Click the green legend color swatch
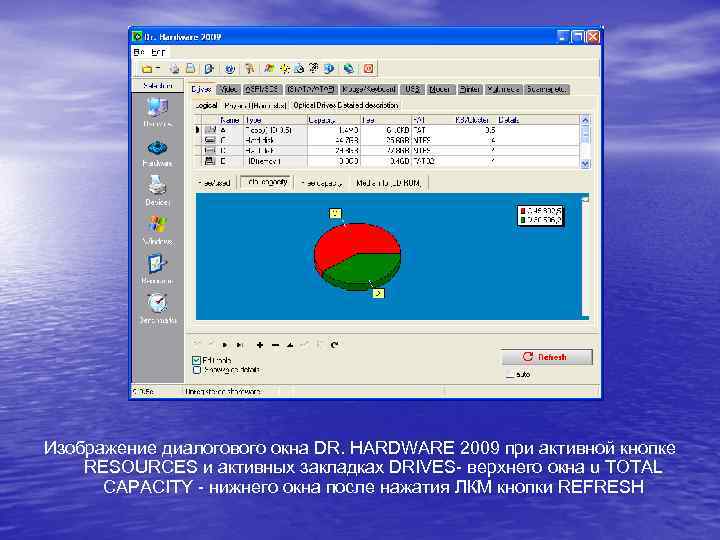 pyautogui.click(x=523, y=220)
